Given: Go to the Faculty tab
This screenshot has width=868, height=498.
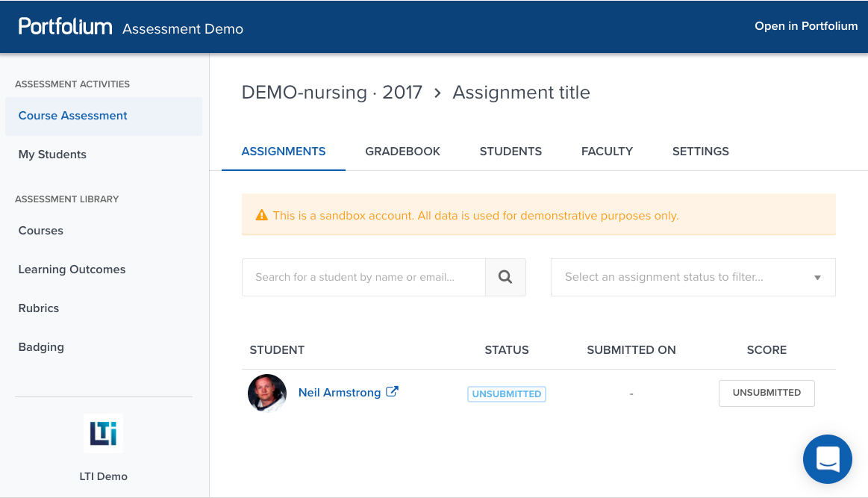Looking at the screenshot, I should (607, 151).
